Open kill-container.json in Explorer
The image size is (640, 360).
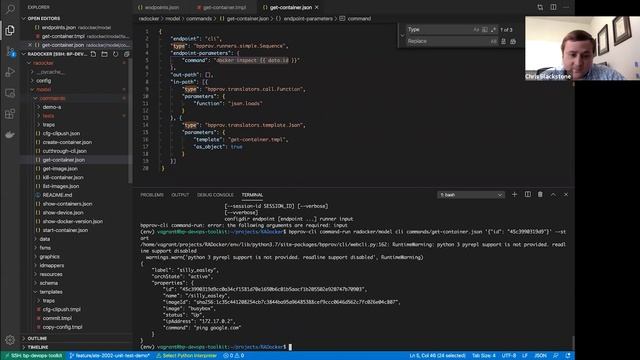(x=63, y=177)
